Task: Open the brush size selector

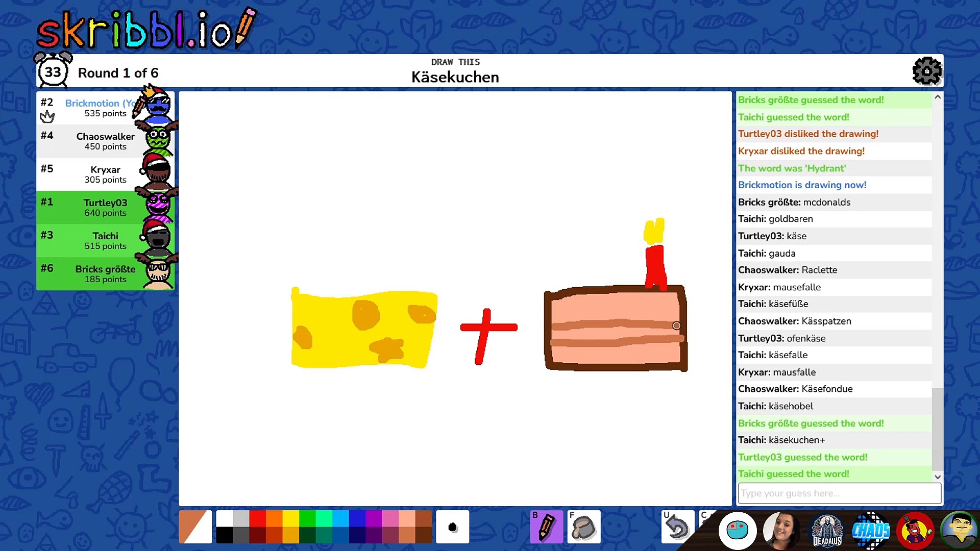Action: click(x=452, y=527)
